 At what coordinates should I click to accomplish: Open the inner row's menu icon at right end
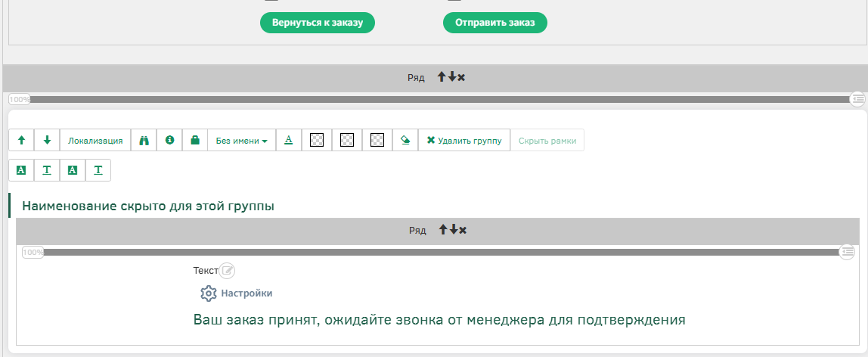[848, 252]
